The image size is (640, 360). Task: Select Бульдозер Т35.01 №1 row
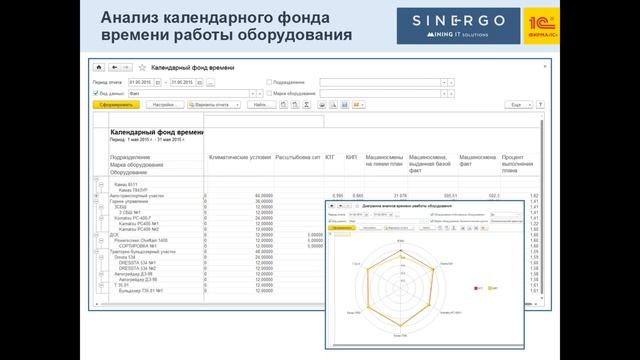(x=141, y=291)
